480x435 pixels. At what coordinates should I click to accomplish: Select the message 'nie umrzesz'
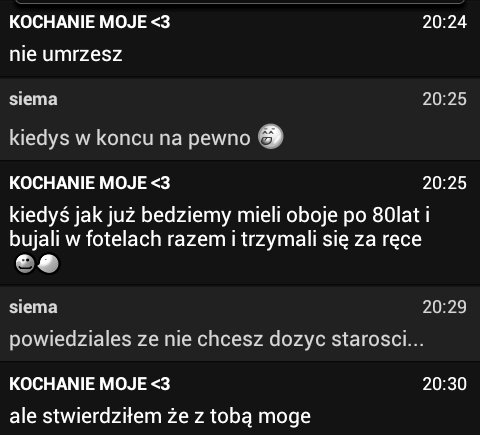240,41
